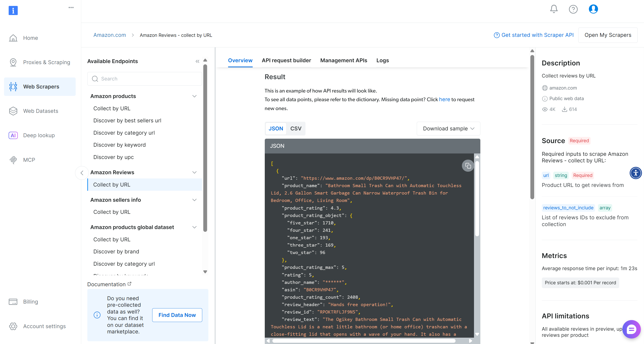Image resolution: width=644 pixels, height=344 pixels.
Task: Open the Web Scrapers spider icon
Action: click(x=13, y=87)
